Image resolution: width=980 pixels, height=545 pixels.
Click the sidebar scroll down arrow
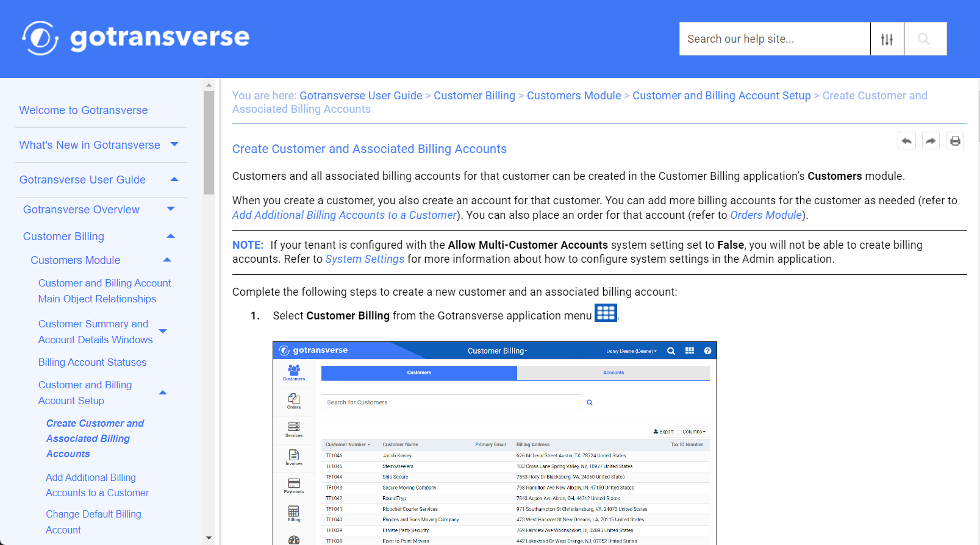click(x=209, y=538)
